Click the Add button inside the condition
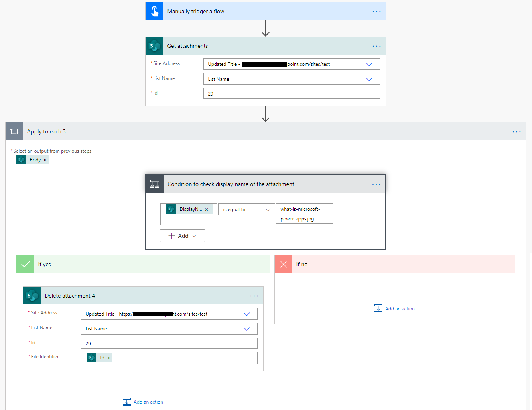 (182, 236)
